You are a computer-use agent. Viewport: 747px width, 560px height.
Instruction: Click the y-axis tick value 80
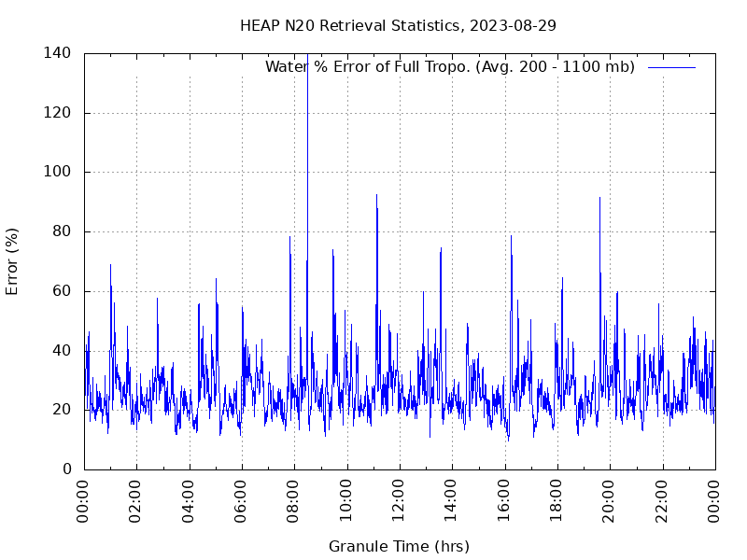pos(62,231)
